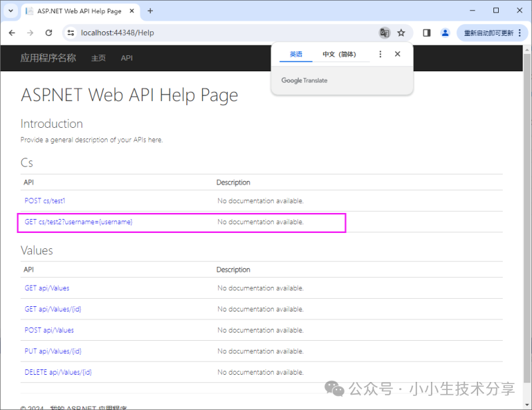Bookmark this page with the star icon

tap(401, 33)
